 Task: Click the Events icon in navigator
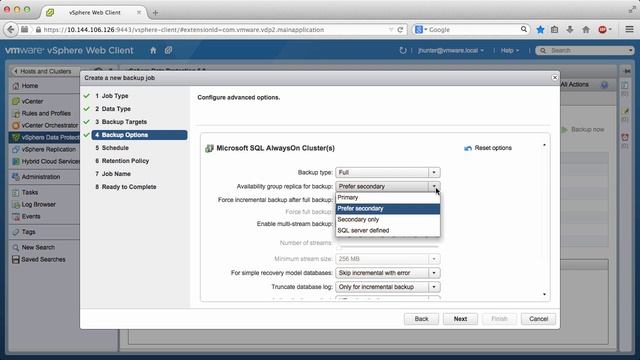click(x=16, y=216)
